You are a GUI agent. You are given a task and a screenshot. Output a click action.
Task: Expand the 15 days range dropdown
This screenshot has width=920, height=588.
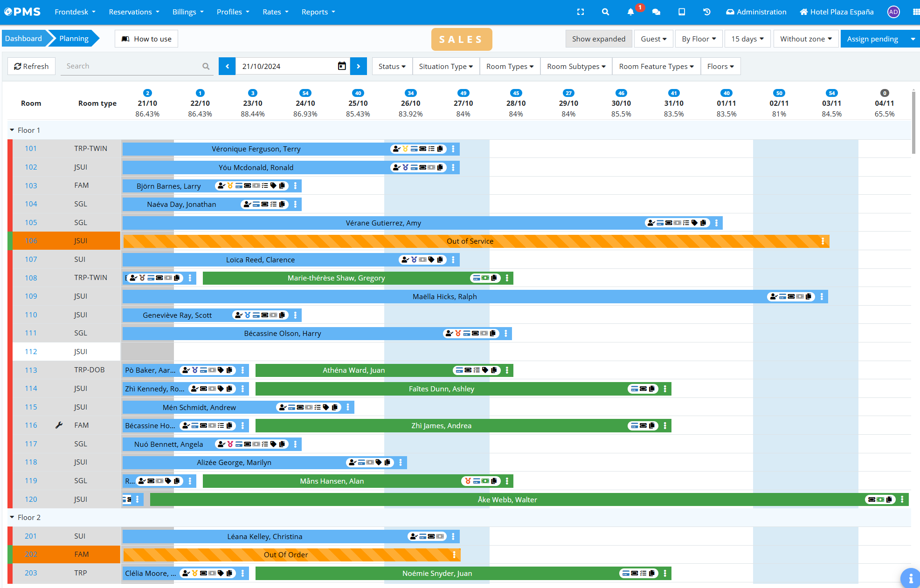coord(747,39)
